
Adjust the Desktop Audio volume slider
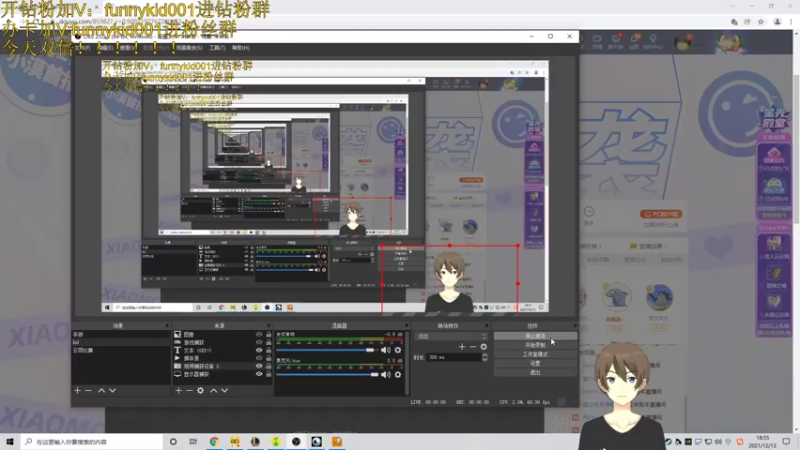coord(327,350)
